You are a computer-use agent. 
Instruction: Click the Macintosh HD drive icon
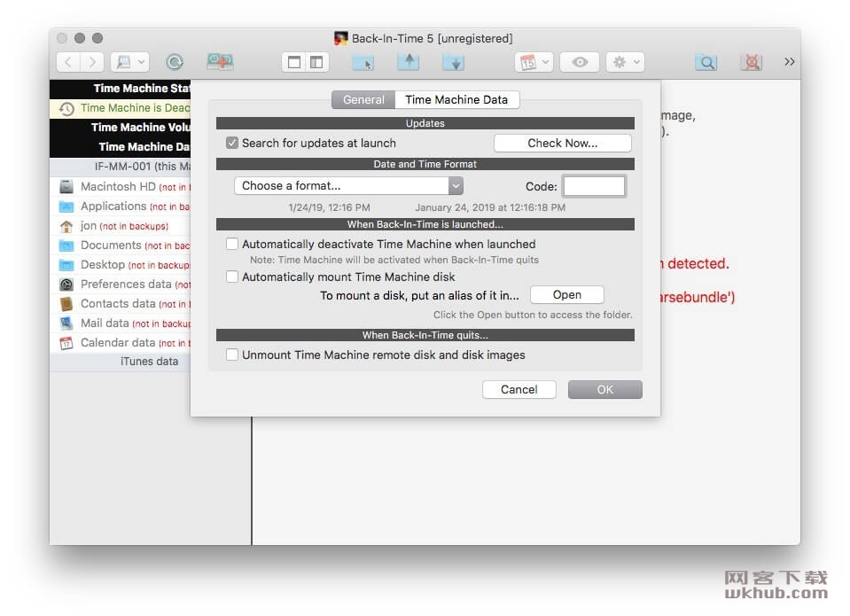tap(66, 186)
